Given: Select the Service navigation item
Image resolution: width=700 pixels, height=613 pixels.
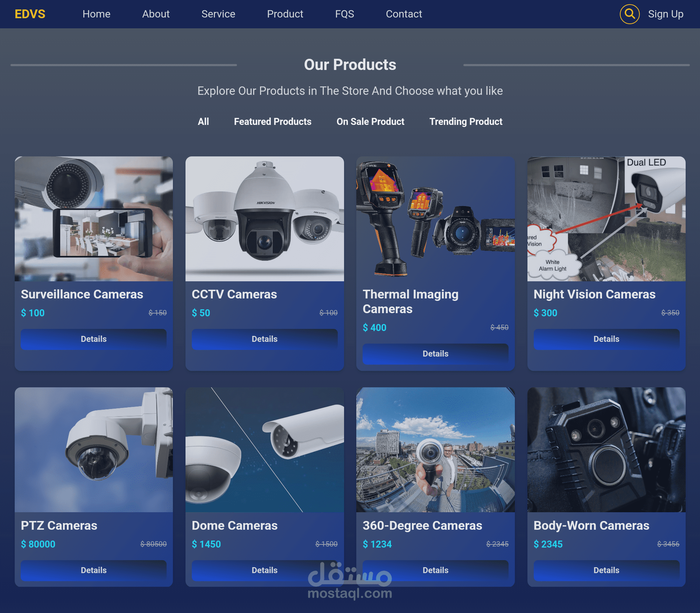Looking at the screenshot, I should [x=218, y=14].
